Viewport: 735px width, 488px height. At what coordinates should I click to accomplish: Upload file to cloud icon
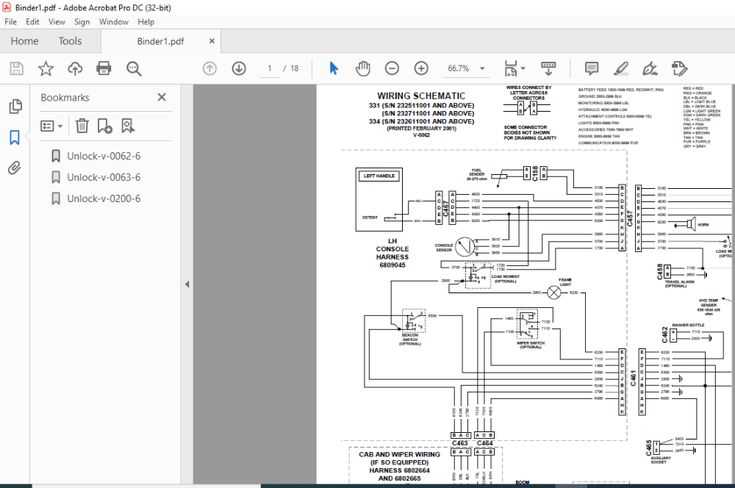pyautogui.click(x=75, y=68)
